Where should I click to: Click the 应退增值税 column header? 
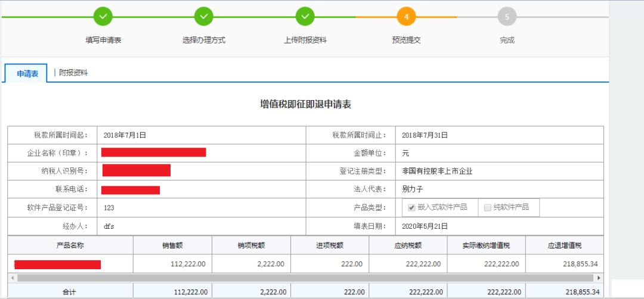point(564,245)
